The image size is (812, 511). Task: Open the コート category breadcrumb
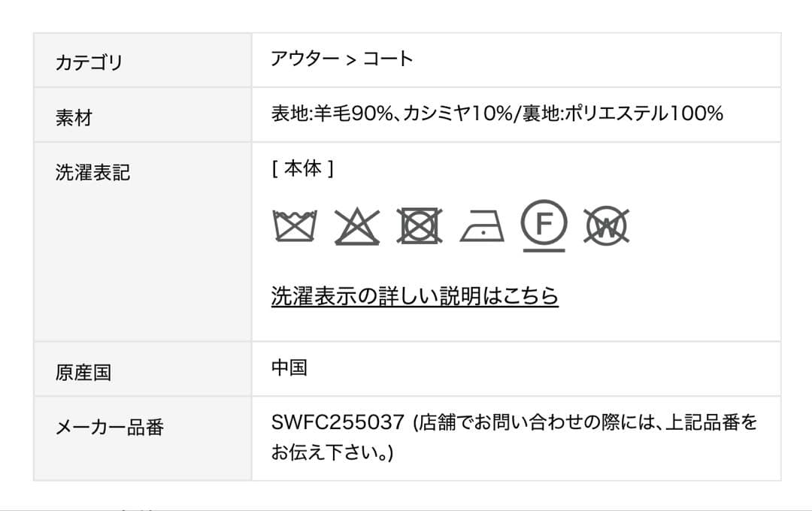click(389, 59)
